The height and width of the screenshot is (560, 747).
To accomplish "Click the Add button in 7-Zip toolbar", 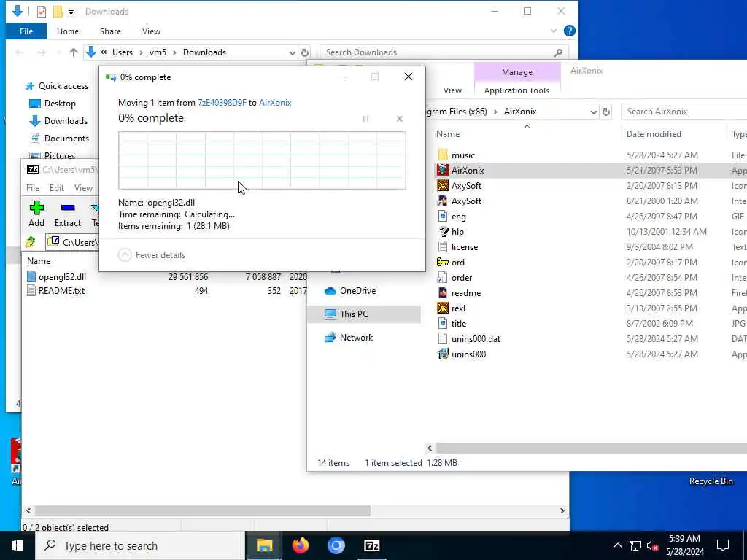I will 36,214.
